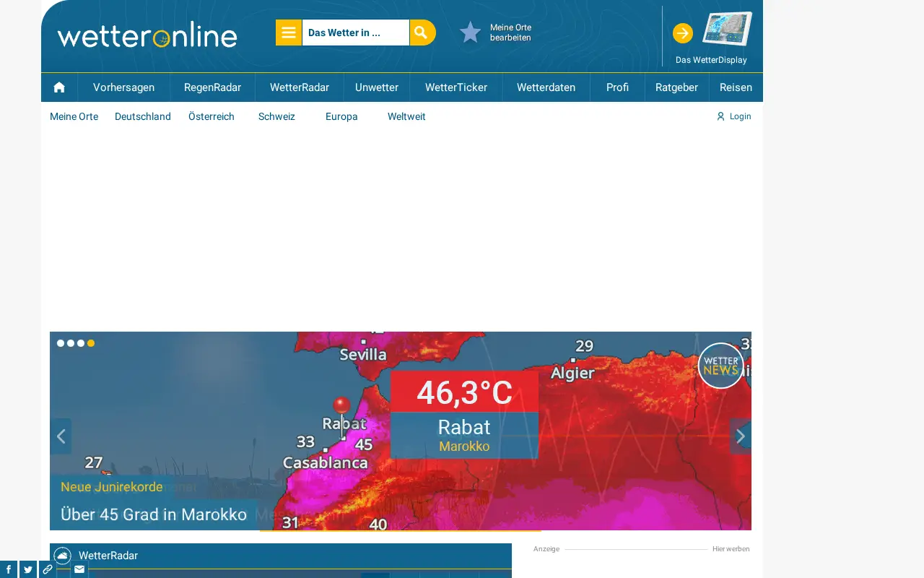Open the Profi menu item
This screenshot has width=924, height=578.
617,87
